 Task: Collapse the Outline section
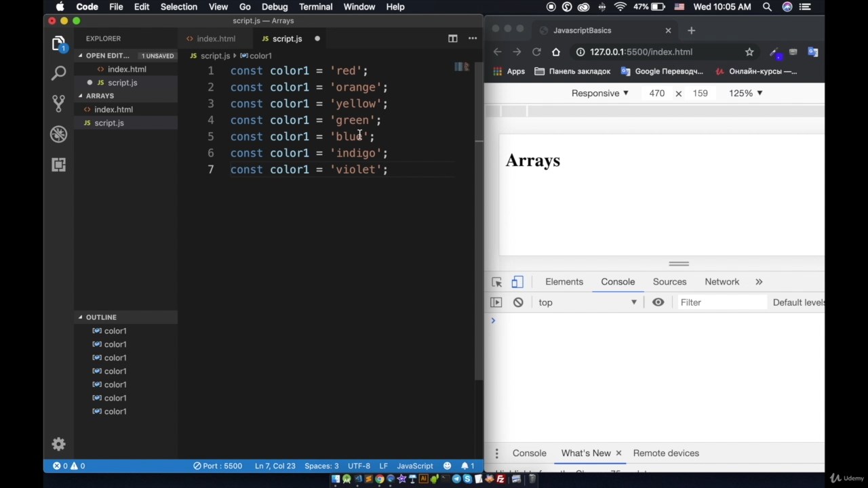click(100, 317)
